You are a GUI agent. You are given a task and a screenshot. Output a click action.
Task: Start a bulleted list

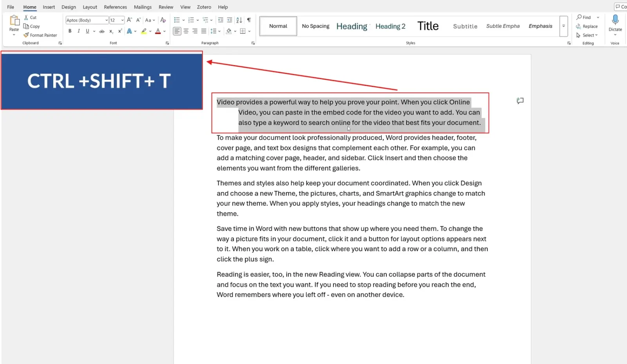(x=177, y=20)
